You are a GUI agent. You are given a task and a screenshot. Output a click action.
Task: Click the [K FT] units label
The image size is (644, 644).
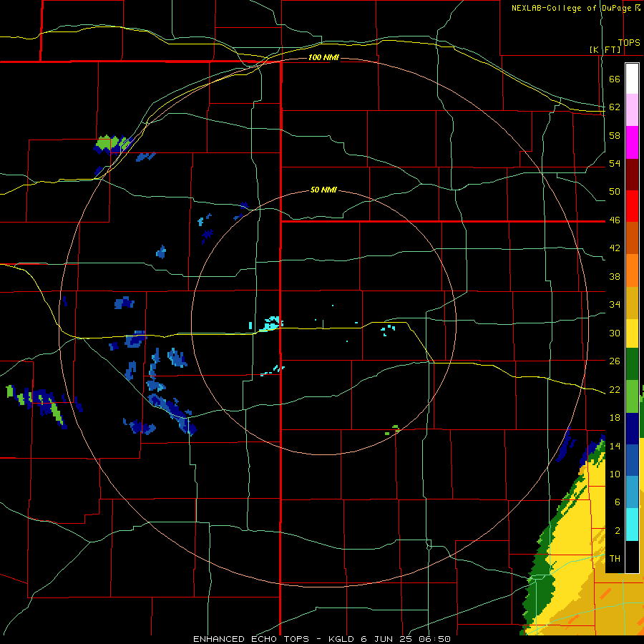(605, 50)
